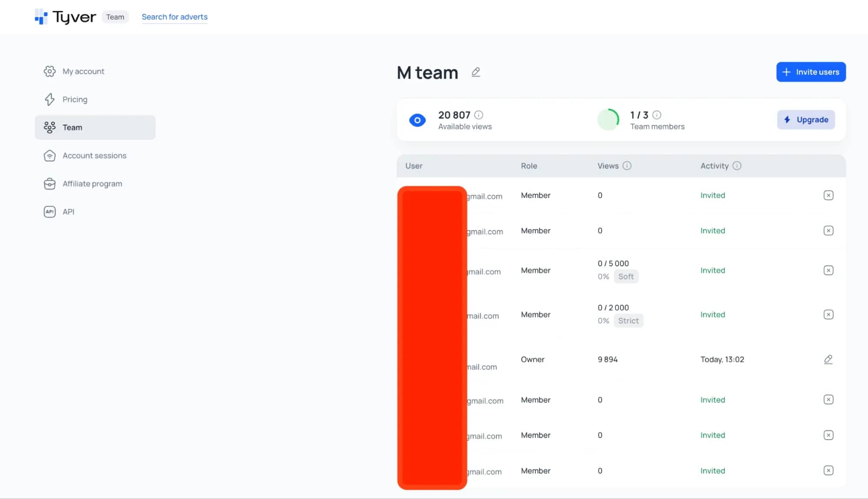Click the 0 / 5 000 views value

click(613, 263)
